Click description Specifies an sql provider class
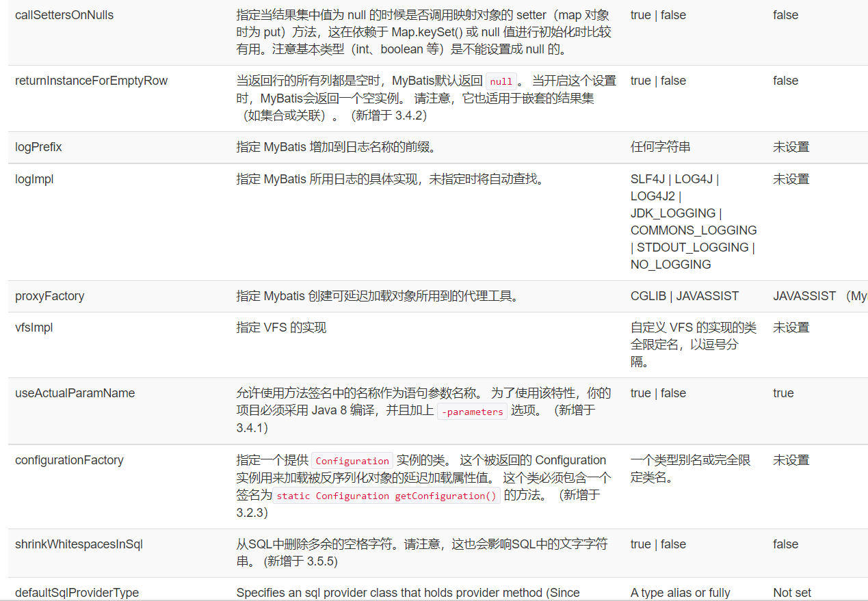Screen dimensions: 868x601 tap(408, 593)
